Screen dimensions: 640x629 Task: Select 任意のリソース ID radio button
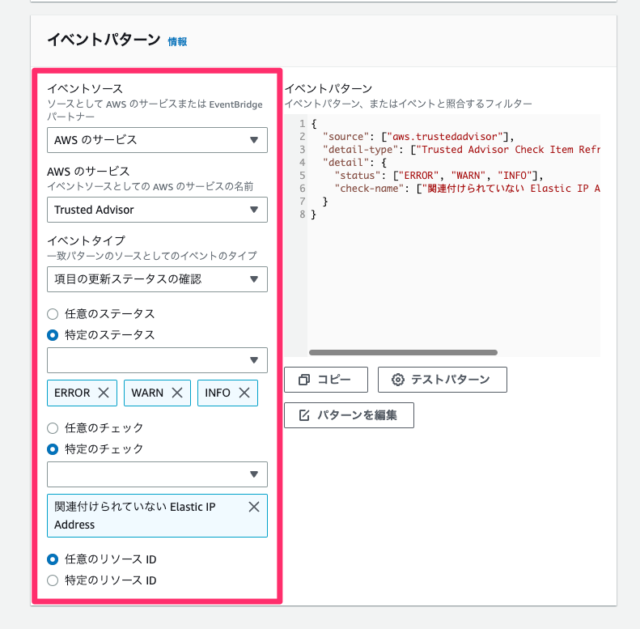click(53, 559)
